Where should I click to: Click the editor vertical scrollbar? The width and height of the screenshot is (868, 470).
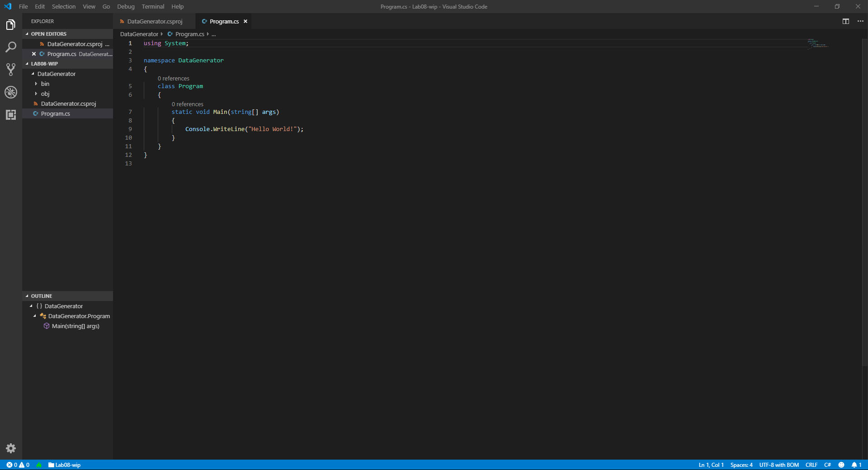[865, 202]
